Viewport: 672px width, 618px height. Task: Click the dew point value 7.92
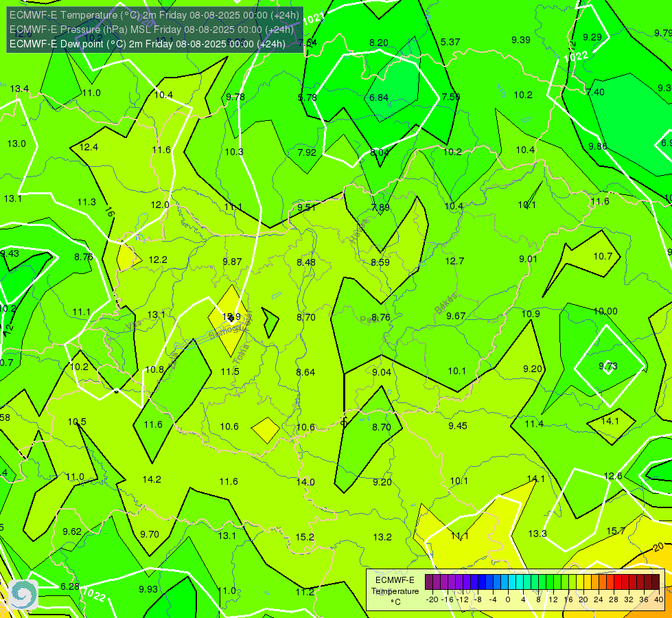tap(307, 152)
